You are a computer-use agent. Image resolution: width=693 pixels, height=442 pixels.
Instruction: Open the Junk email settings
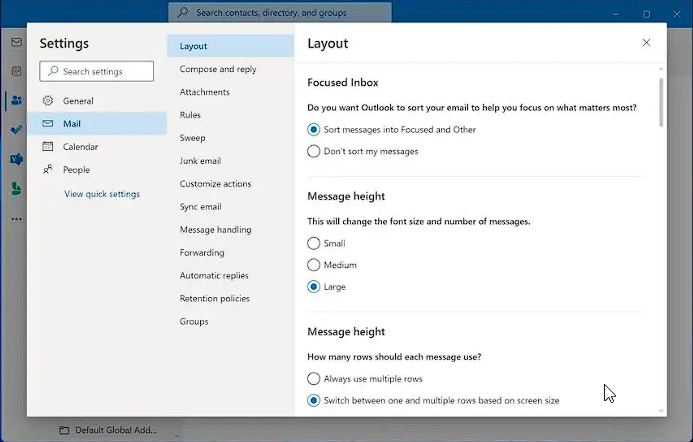point(200,161)
